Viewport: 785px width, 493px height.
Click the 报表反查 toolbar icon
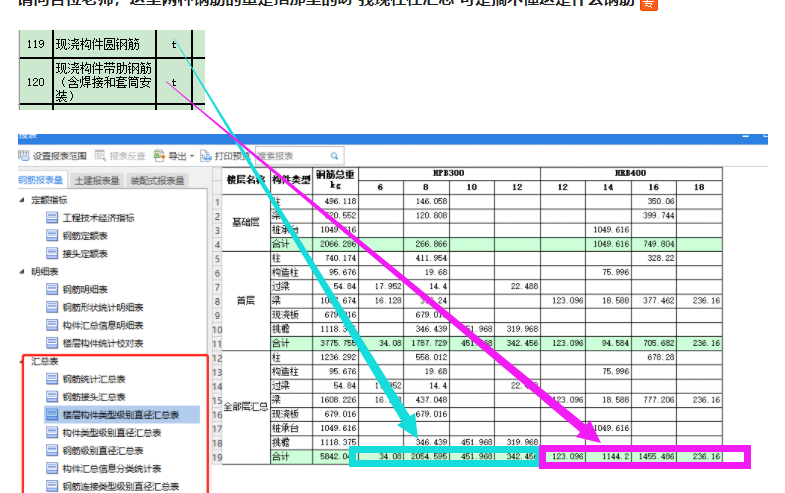pos(100,156)
